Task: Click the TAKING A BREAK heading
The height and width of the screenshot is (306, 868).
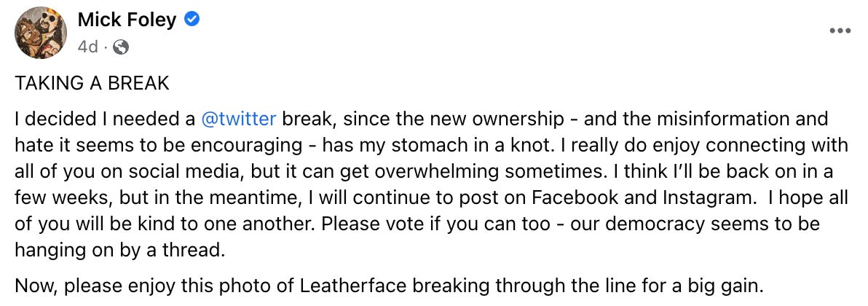Action: pyautogui.click(x=92, y=83)
